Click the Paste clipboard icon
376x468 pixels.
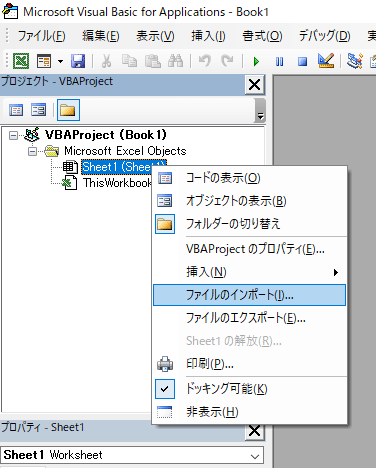point(153,61)
